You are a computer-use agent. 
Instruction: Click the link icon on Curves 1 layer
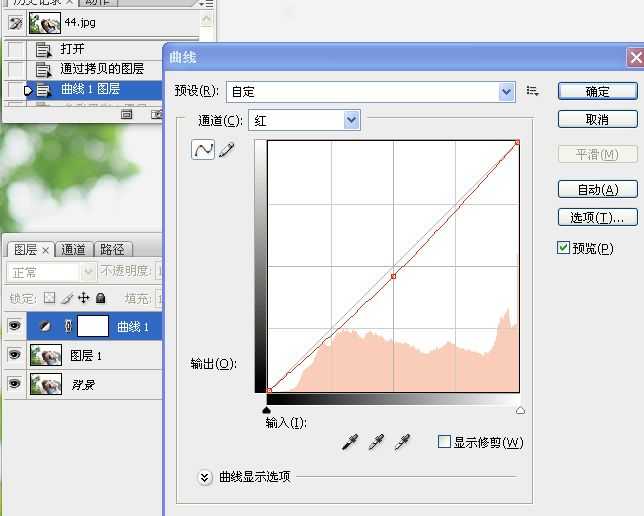(68, 326)
